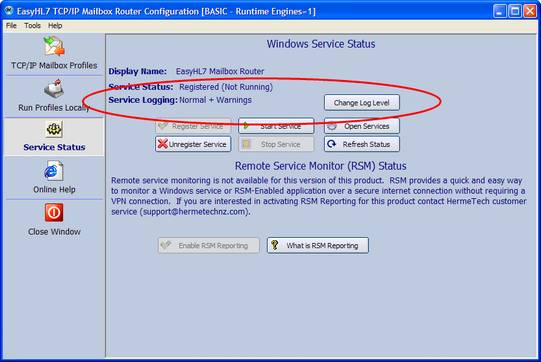Open the Online Help browser icon
The height and width of the screenshot is (362, 541).
pyautogui.click(x=54, y=171)
